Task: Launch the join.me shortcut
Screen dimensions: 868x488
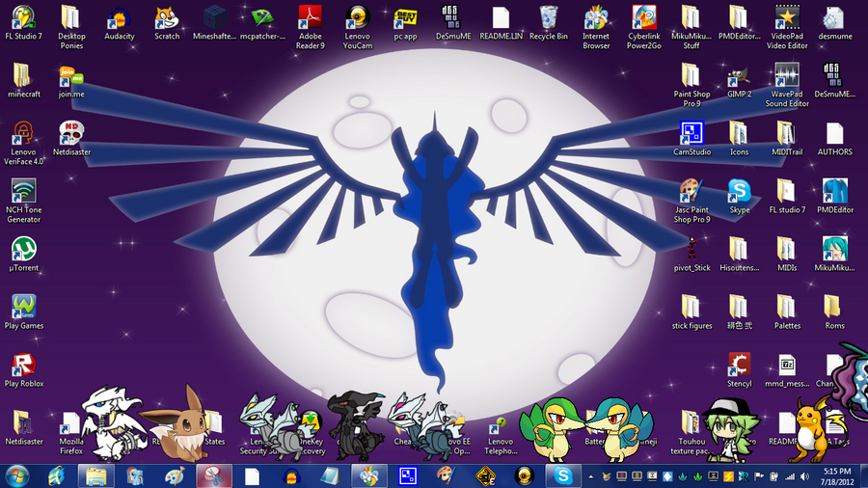Action: point(71,81)
